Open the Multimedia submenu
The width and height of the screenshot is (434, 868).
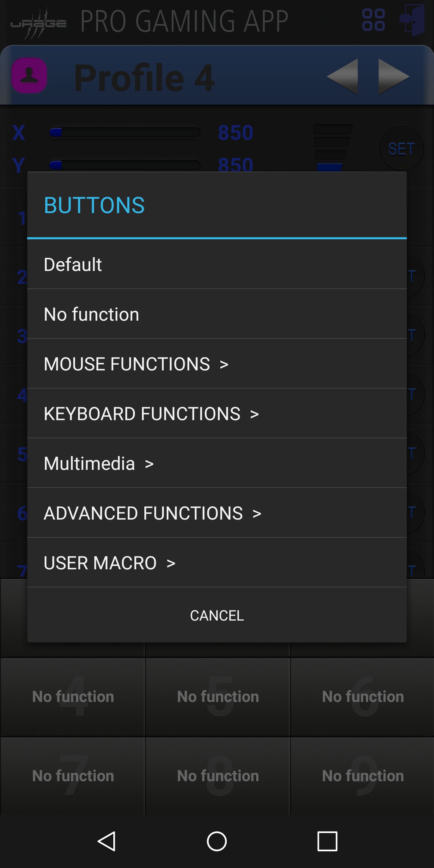217,463
